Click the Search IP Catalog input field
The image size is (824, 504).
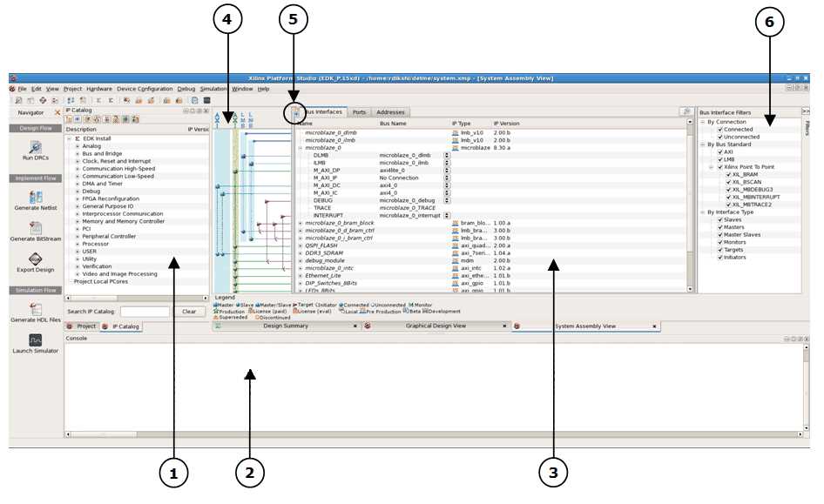tap(145, 312)
